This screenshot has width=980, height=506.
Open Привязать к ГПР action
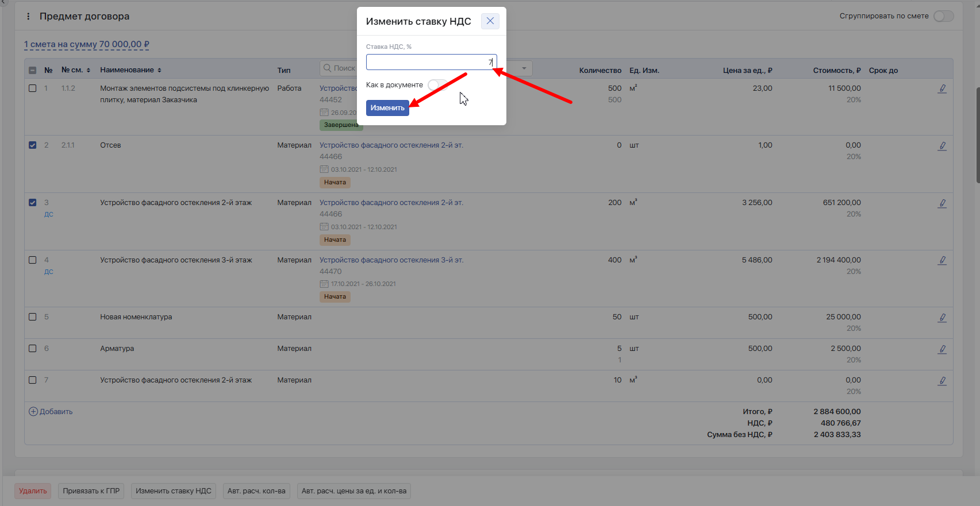pos(91,491)
